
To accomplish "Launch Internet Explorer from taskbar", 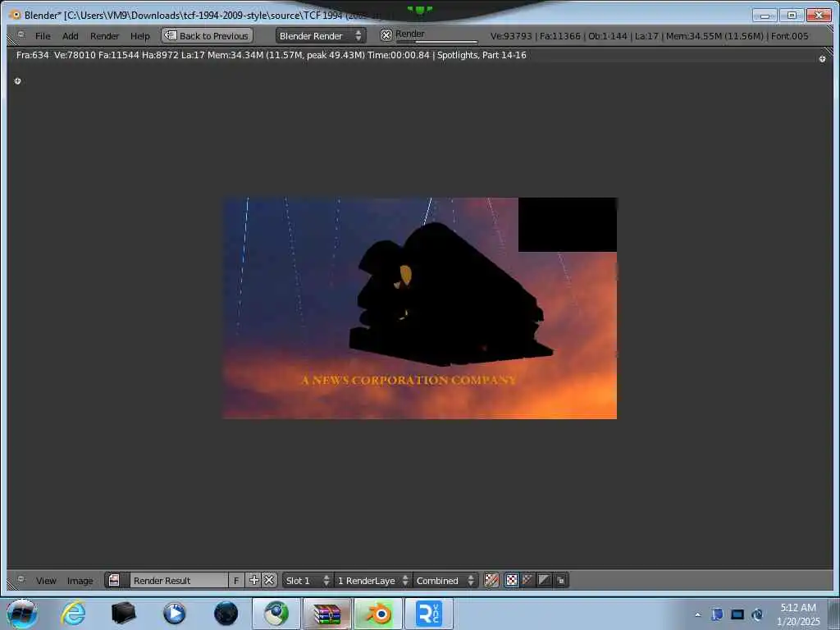I will coord(73,614).
